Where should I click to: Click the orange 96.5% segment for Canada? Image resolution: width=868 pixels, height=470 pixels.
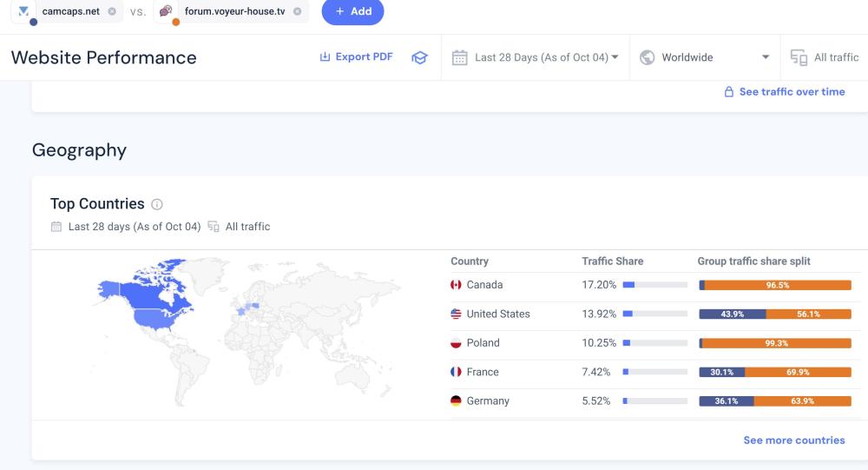pos(777,285)
